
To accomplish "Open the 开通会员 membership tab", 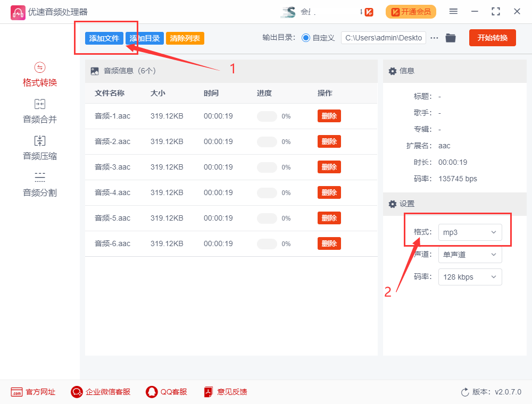I will coord(411,11).
